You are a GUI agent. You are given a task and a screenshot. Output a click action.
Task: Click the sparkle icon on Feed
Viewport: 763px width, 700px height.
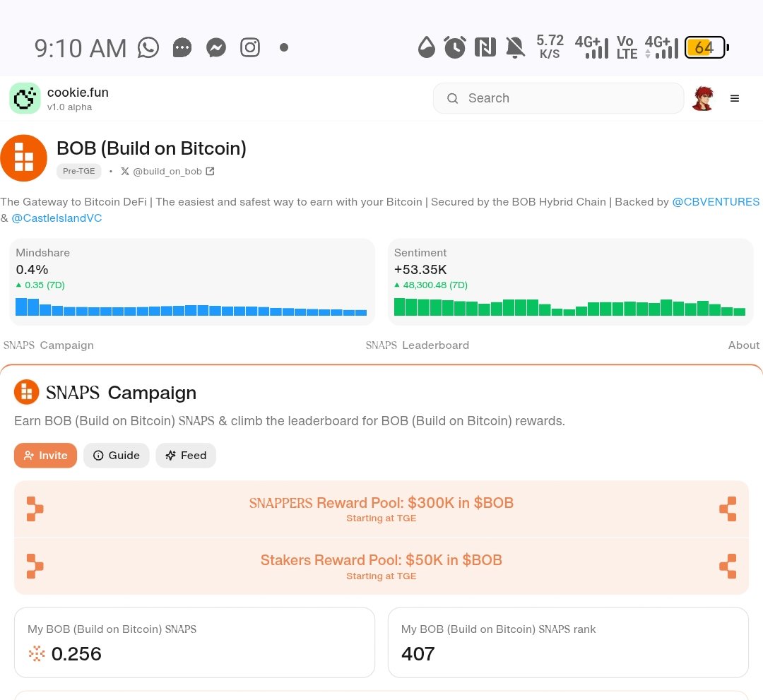(x=170, y=456)
